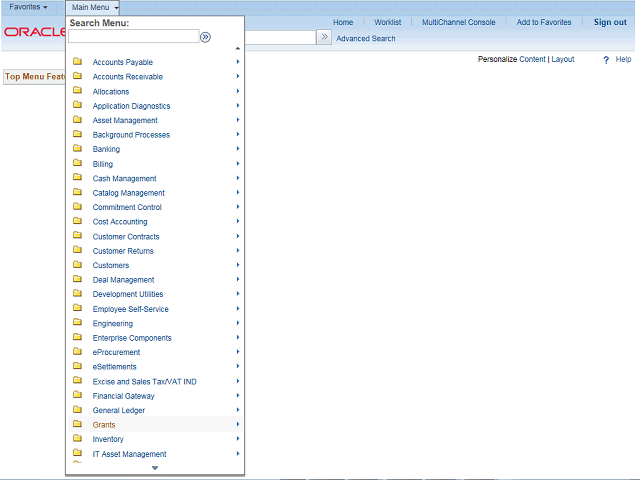Click the Allocations folder icon
This screenshot has width=640, height=480.
[77, 91]
